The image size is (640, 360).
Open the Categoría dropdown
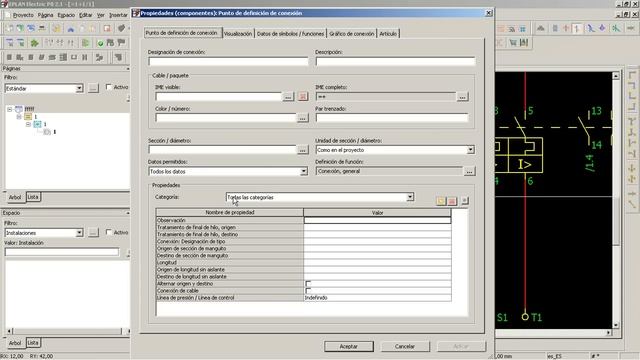tap(410, 197)
